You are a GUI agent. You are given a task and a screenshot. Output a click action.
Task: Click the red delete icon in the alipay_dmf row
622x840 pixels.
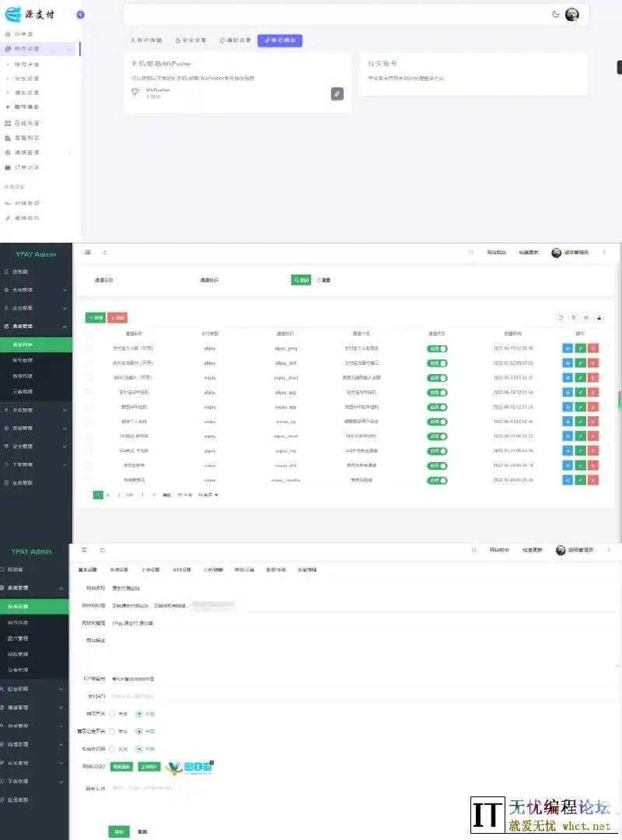pyautogui.click(x=593, y=363)
